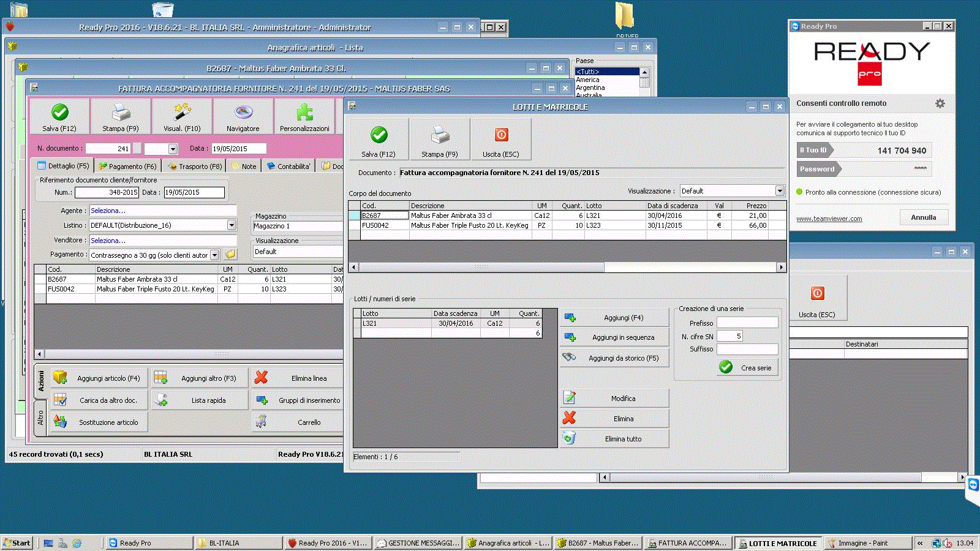Viewport: 980px width, 551px height.
Task: Open Venditore Seleziona... field
Action: pyautogui.click(x=162, y=241)
